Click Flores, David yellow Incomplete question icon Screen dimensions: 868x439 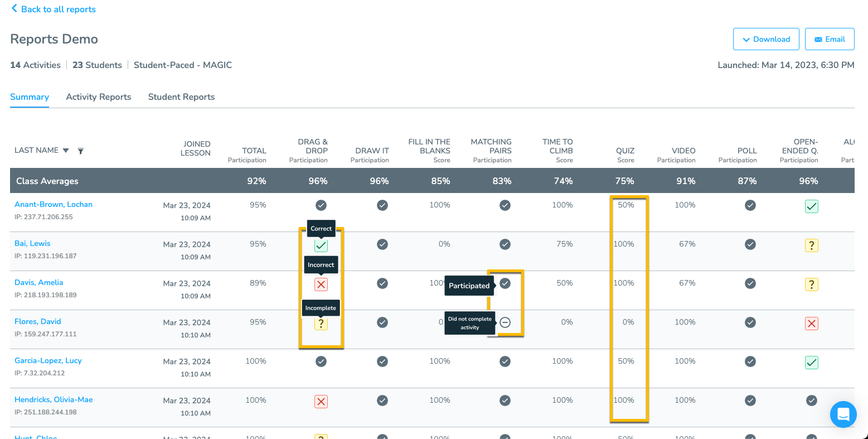321,324
